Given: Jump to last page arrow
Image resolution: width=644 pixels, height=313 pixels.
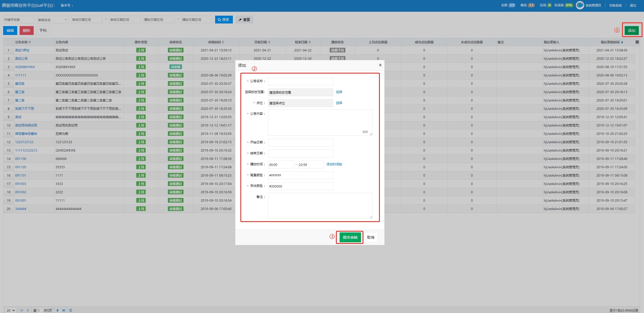Looking at the screenshot, I should click(64, 310).
